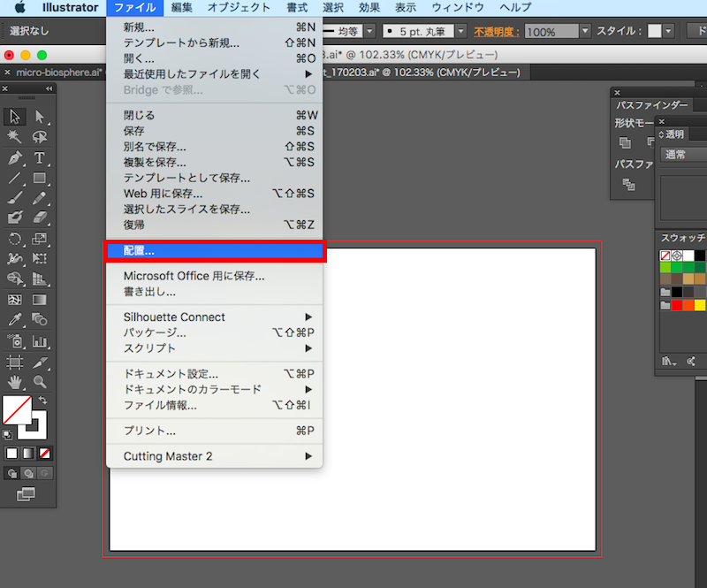Open the 通常 blend mode dropdown

[683, 155]
